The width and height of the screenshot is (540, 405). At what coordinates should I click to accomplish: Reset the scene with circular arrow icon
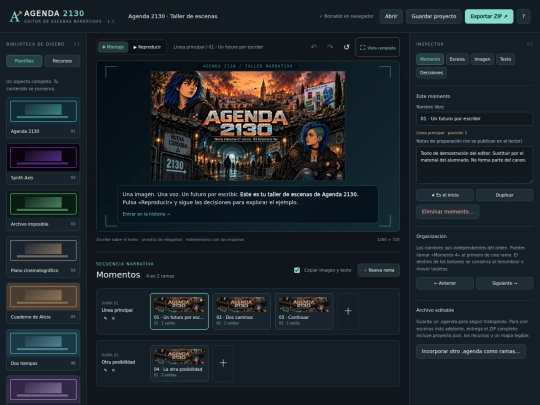346,47
